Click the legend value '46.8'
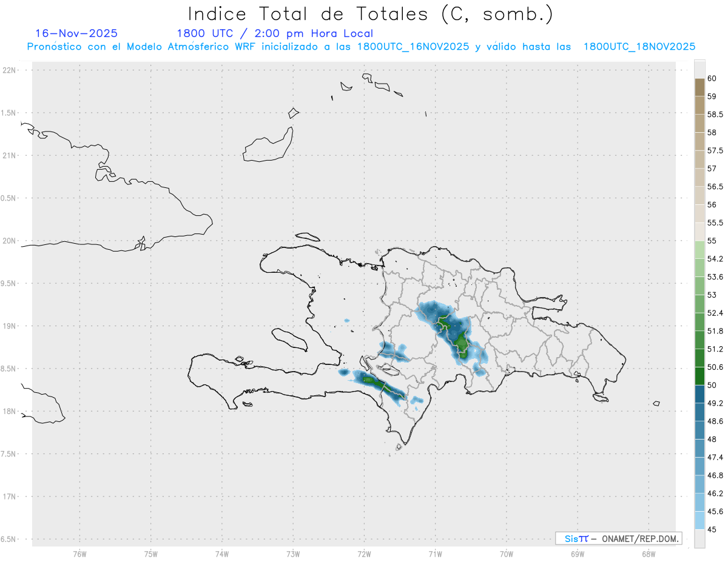 click(715, 475)
